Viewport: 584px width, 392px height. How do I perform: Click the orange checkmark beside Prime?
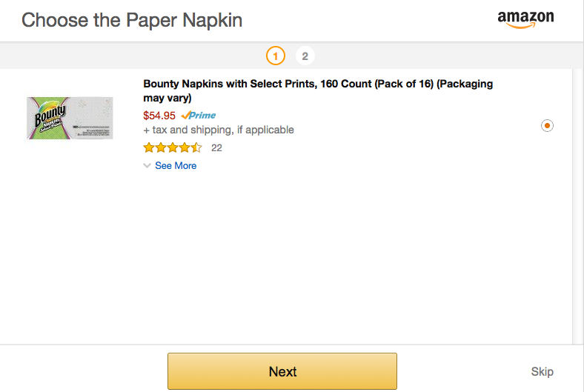point(185,116)
